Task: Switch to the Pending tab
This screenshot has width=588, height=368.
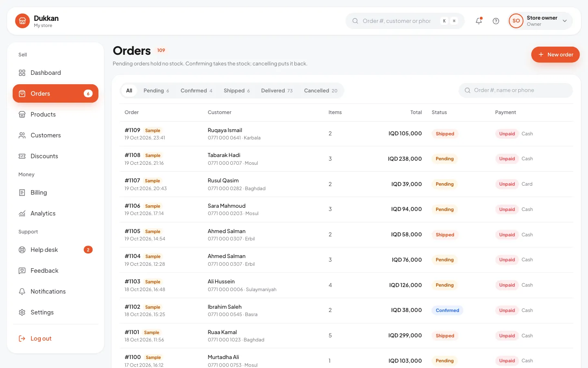Action: 156,91
